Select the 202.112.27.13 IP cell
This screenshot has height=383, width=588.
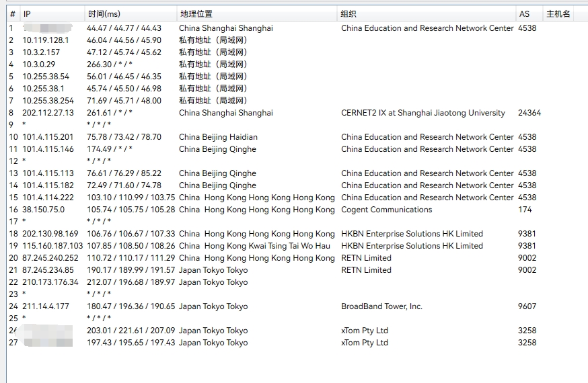click(48, 113)
